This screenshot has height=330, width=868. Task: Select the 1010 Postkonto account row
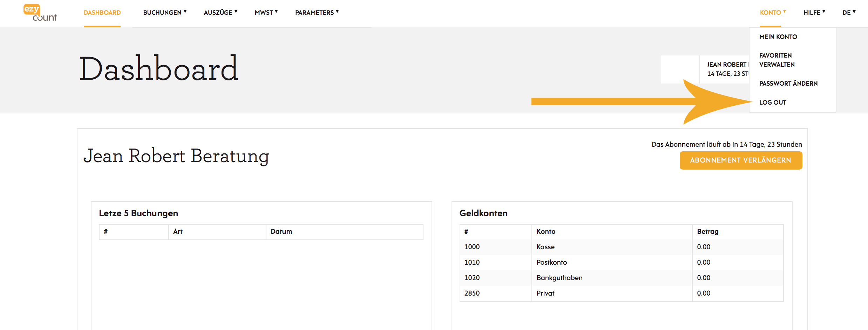[x=621, y=262]
